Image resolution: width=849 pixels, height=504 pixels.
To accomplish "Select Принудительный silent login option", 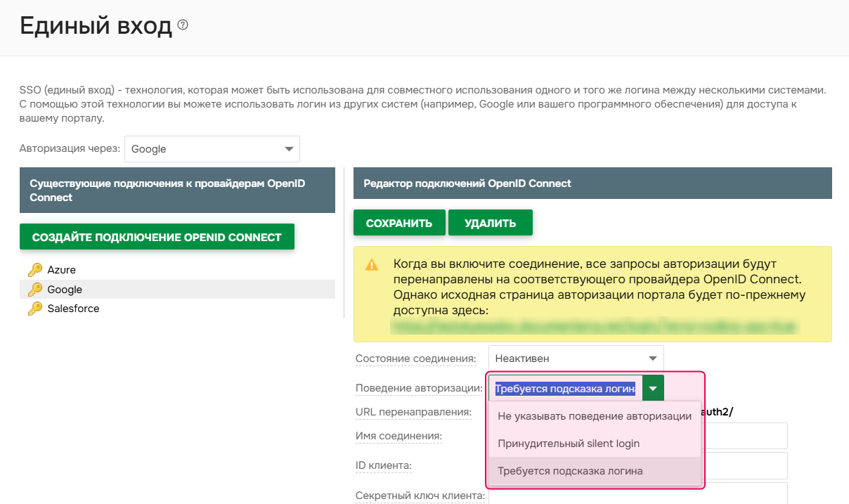I will pyautogui.click(x=569, y=443).
